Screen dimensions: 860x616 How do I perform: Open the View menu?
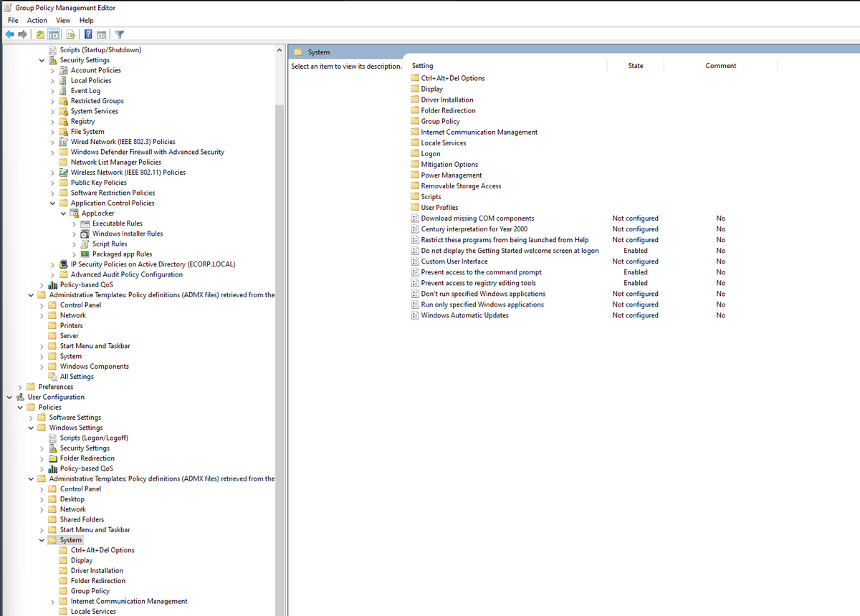click(x=64, y=21)
